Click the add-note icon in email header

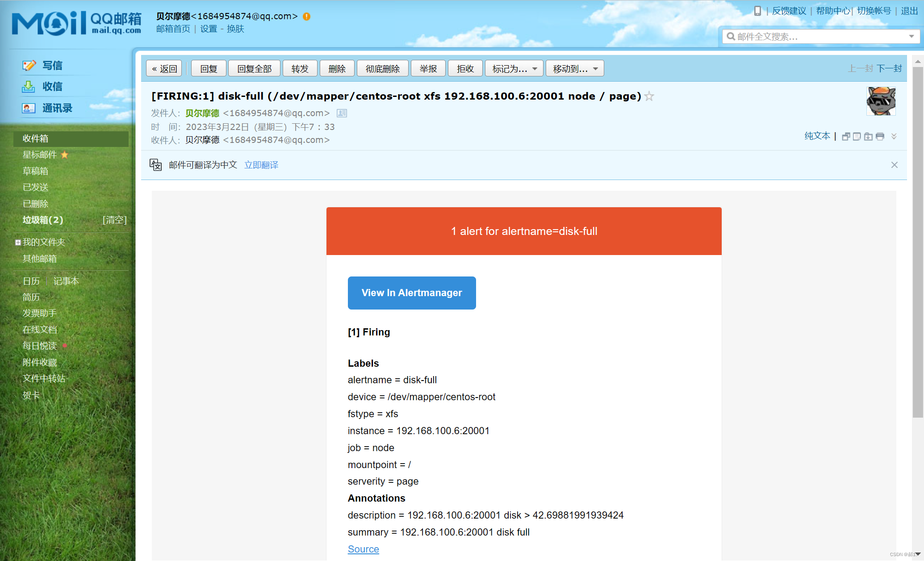(857, 137)
